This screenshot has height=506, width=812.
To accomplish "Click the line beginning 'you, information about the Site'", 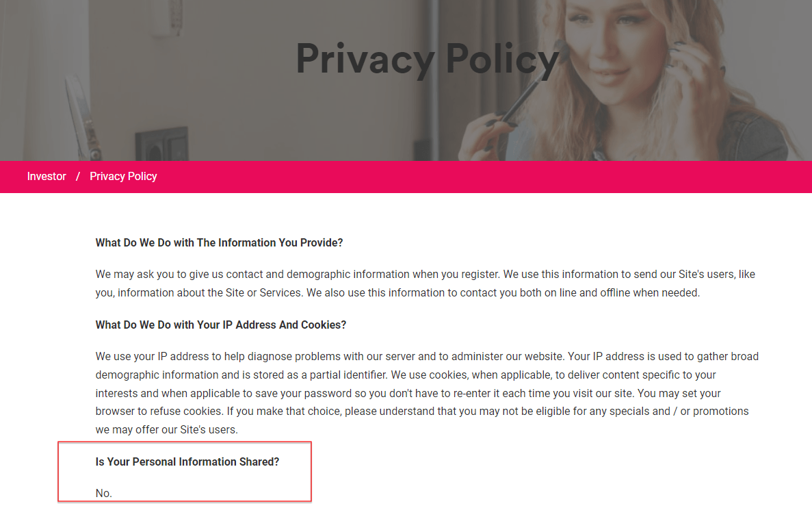I will point(397,293).
